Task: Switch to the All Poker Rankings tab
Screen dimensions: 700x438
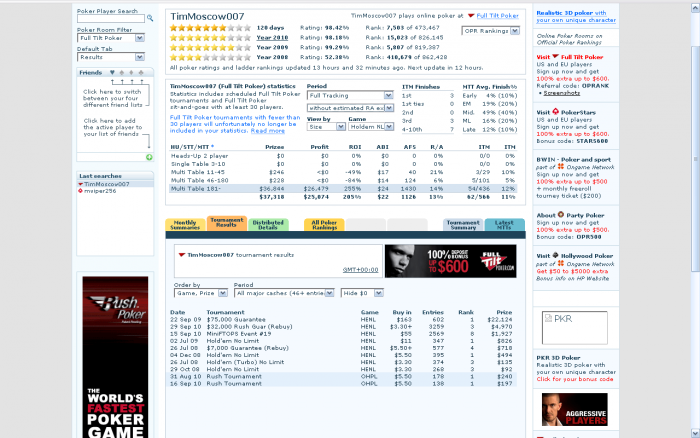Action: tap(324, 225)
